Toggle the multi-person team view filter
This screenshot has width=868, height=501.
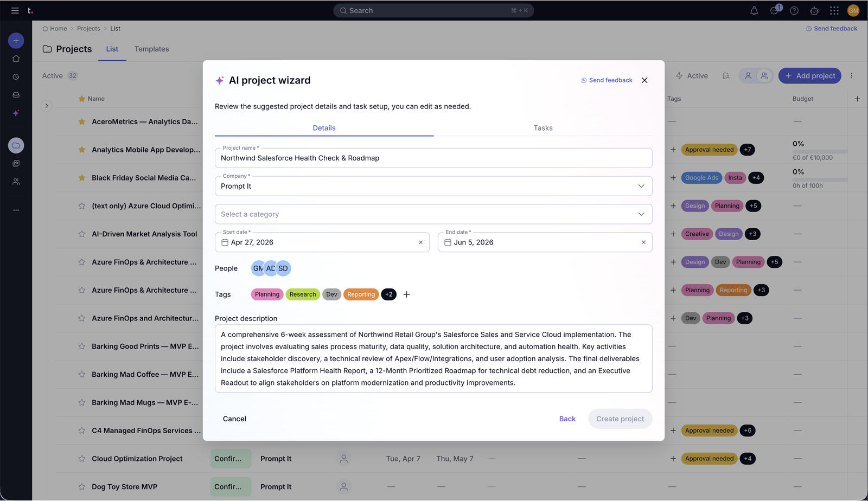[x=764, y=76]
